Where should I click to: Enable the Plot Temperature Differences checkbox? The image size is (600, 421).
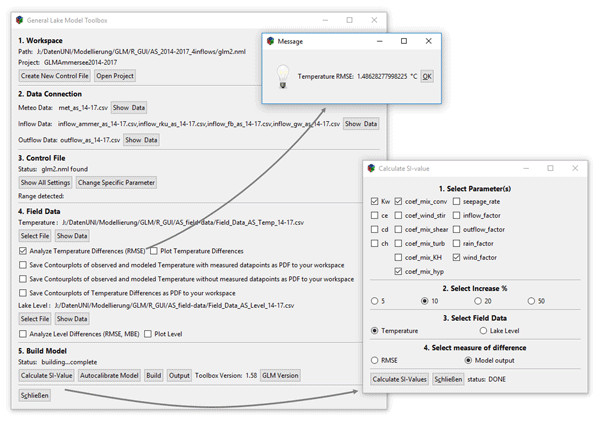[x=156, y=250]
